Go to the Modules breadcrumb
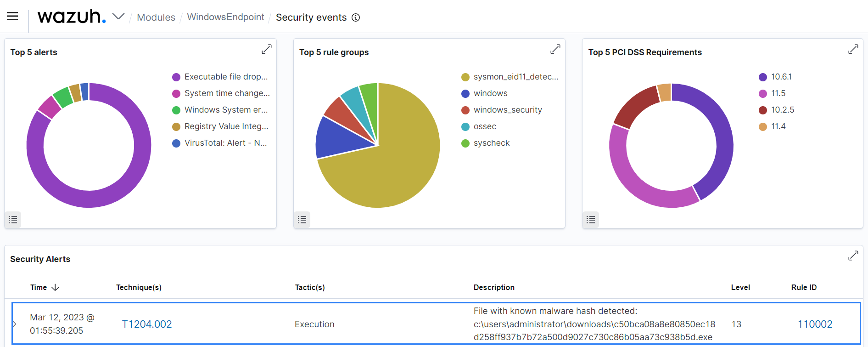Image resolution: width=868 pixels, height=347 pixels. 156,17
